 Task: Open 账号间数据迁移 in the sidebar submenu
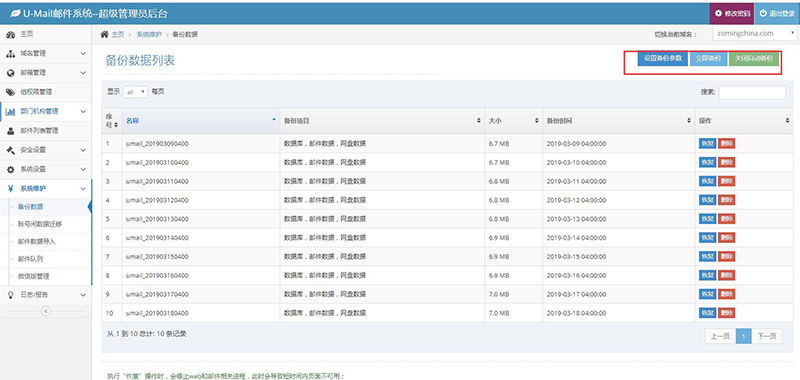(40, 224)
